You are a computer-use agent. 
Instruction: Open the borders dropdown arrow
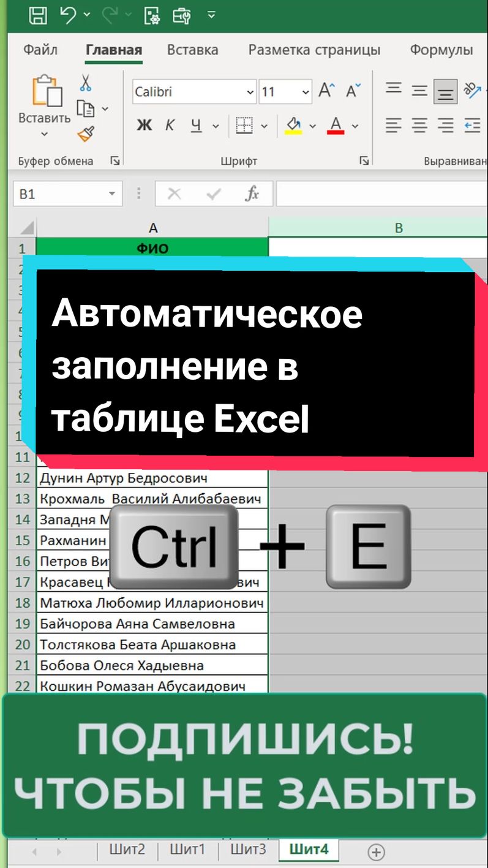265,126
